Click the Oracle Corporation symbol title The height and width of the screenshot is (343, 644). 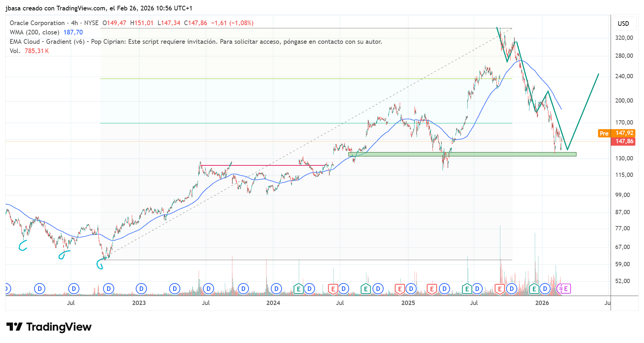pyautogui.click(x=37, y=23)
